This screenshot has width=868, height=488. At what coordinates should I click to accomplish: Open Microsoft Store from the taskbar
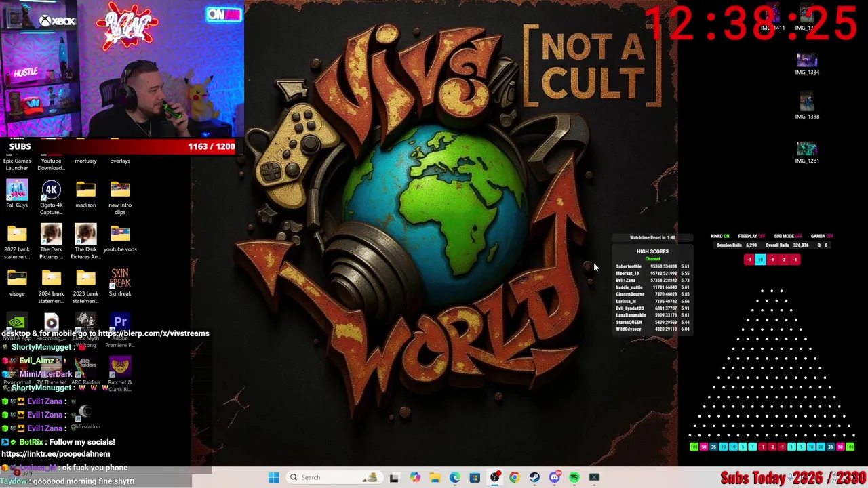[x=475, y=477]
